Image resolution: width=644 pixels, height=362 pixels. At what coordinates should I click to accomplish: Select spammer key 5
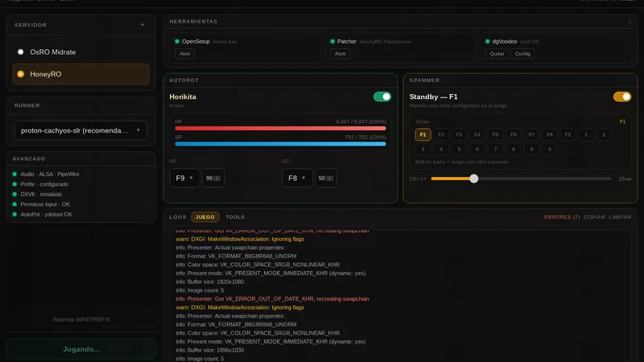(459, 150)
